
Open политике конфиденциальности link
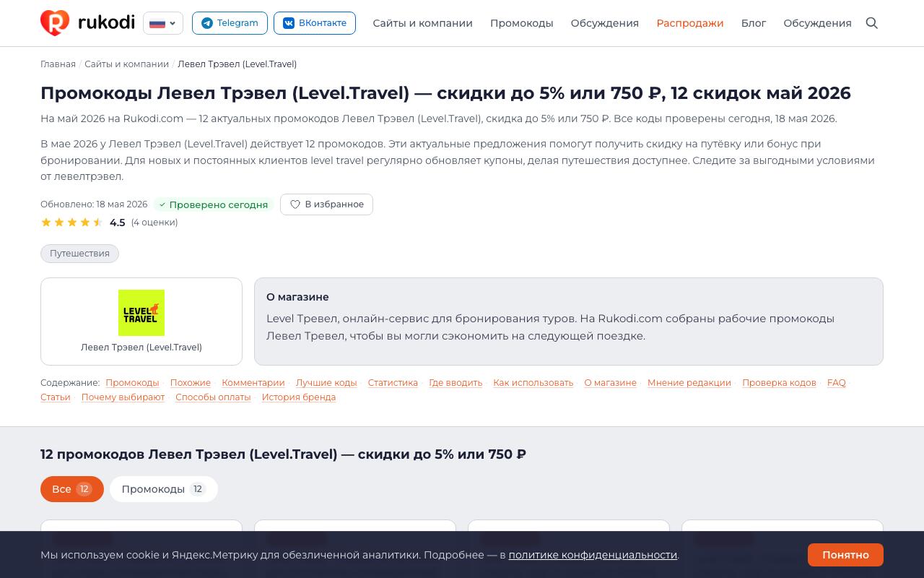593,555
